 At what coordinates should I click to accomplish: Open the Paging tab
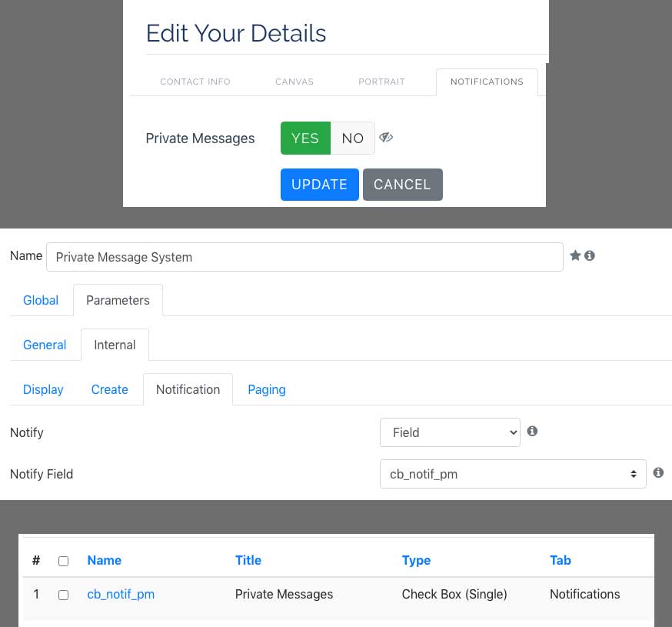267,389
